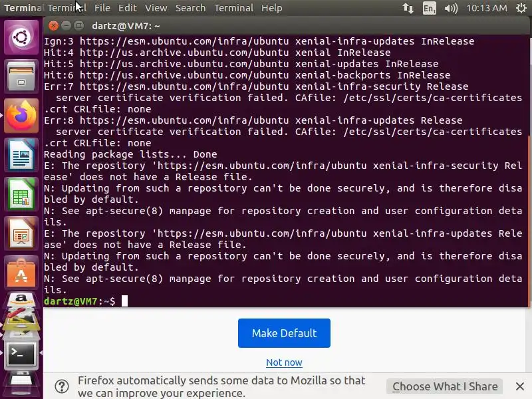Image resolution: width=532 pixels, height=399 pixels.
Task: Click the Ign:3 xenial-infra-updates InRelease line
Action: [259, 41]
